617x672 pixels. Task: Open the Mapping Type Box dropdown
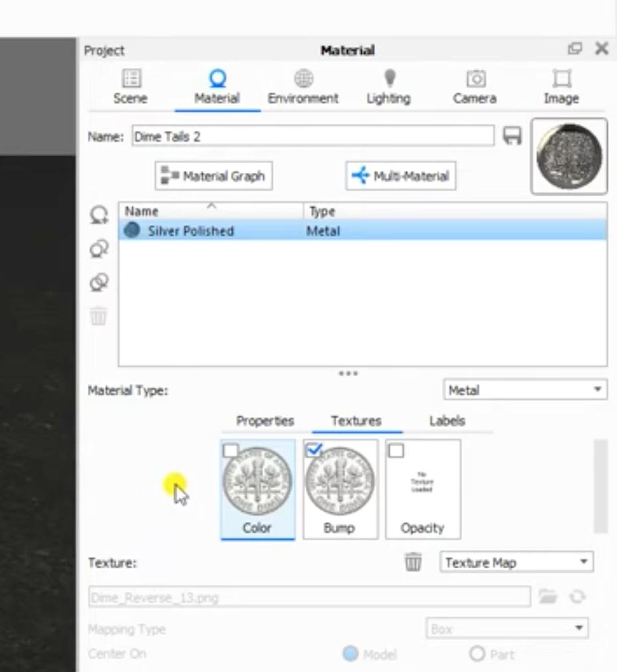[507, 628]
